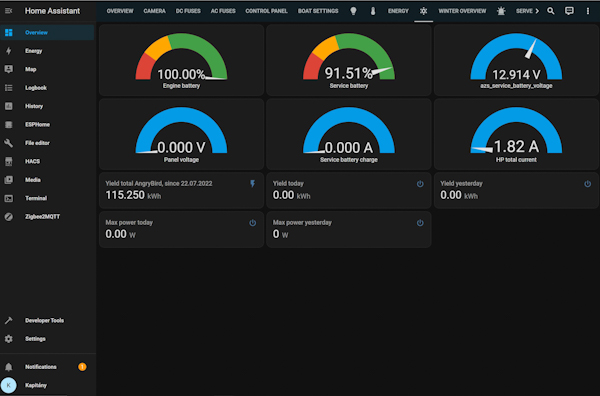Click the Yield yesterday label
Image resolution: width=600 pixels, height=396 pixels.
coord(461,184)
